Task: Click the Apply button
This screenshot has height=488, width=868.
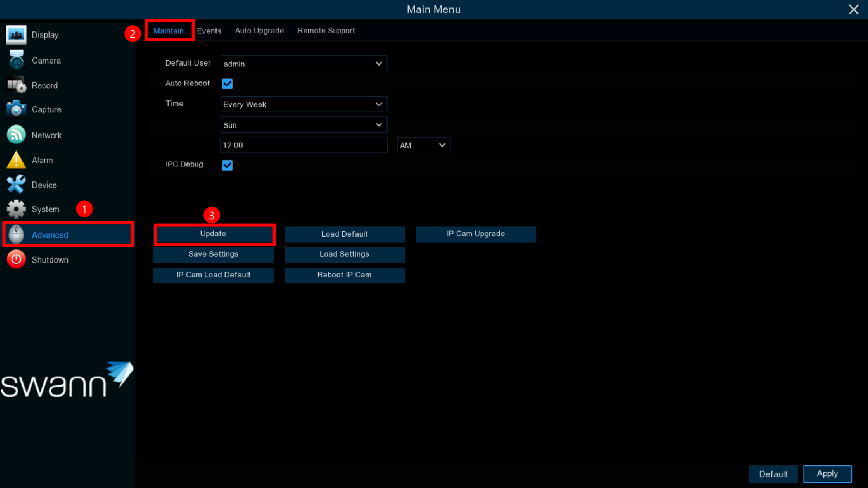Action: click(x=827, y=474)
